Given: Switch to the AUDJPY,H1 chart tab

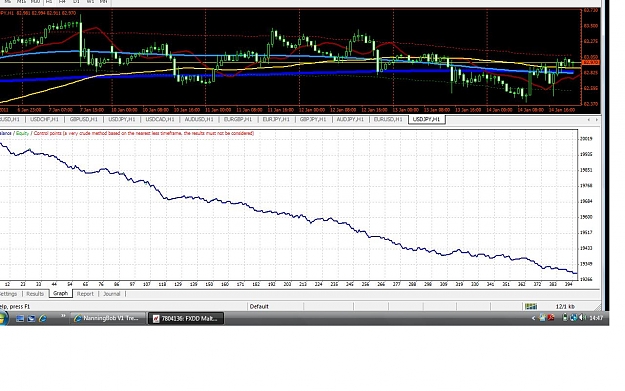Looking at the screenshot, I should click(x=350, y=119).
